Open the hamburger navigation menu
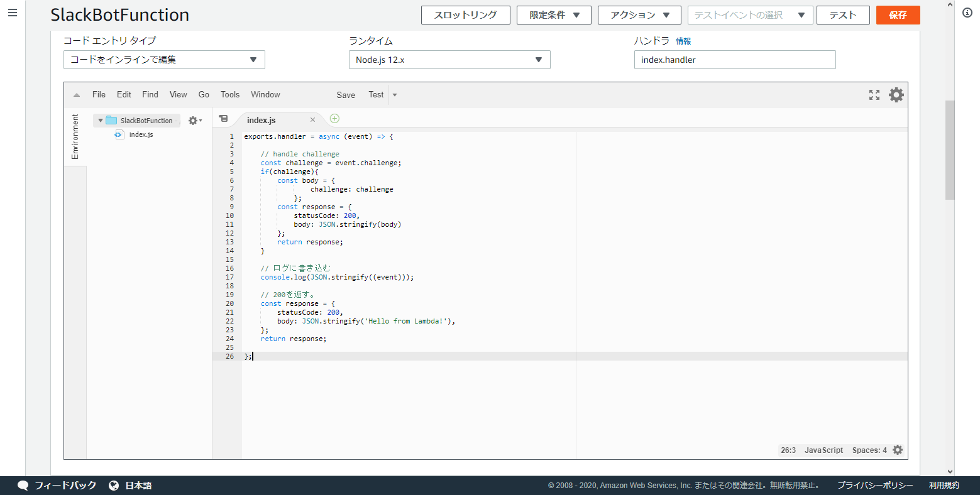This screenshot has height=495, width=980. pos(13,13)
